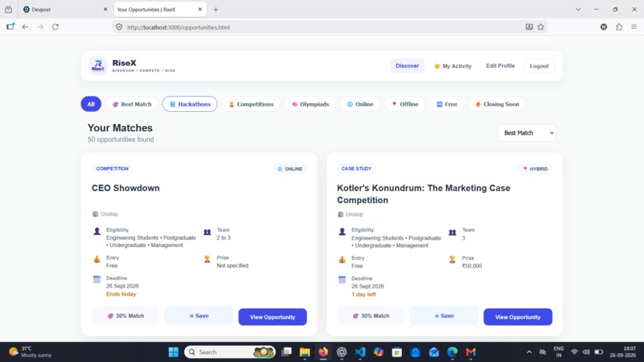Bookmark this page with star icon
644x362 pixels.
point(540,26)
